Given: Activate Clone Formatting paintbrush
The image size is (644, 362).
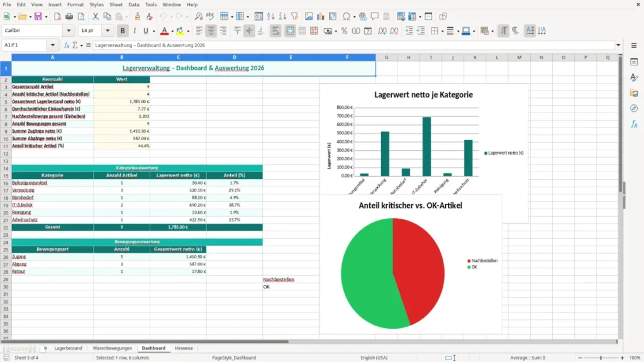Looking at the screenshot, I should point(138,16).
